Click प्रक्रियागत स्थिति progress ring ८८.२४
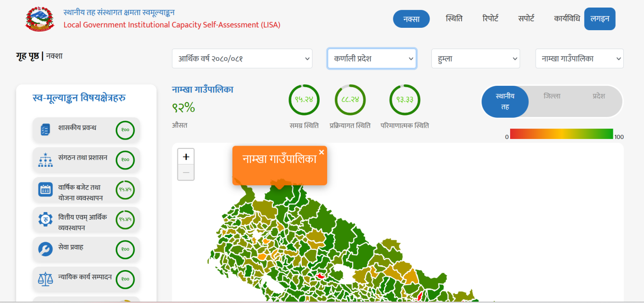The width and height of the screenshot is (644, 303). (x=350, y=100)
